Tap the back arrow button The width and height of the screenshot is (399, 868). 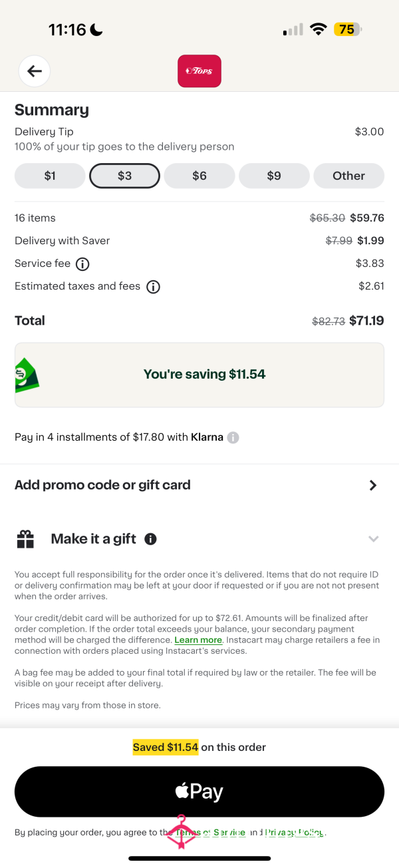pos(35,71)
